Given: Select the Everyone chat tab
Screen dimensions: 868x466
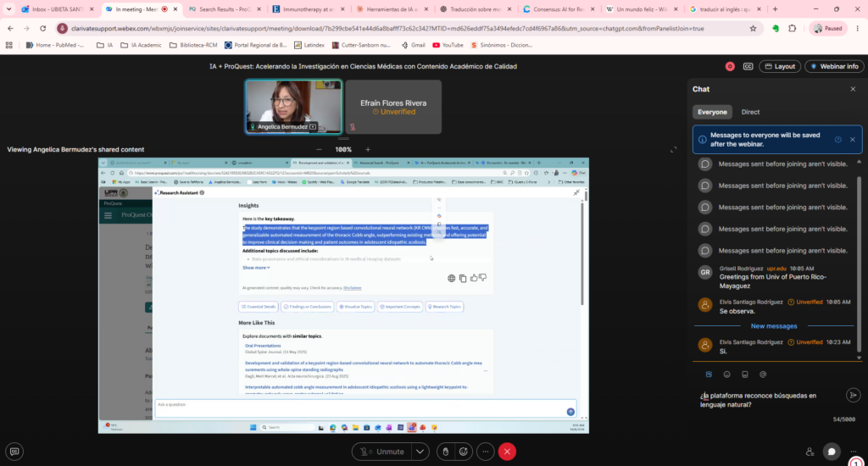Looking at the screenshot, I should pyautogui.click(x=712, y=112).
